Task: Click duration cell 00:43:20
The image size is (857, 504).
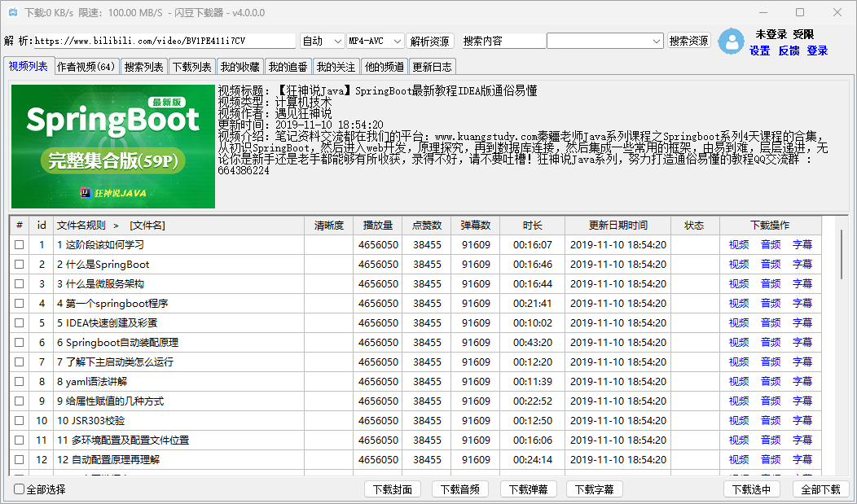Action: (x=532, y=342)
